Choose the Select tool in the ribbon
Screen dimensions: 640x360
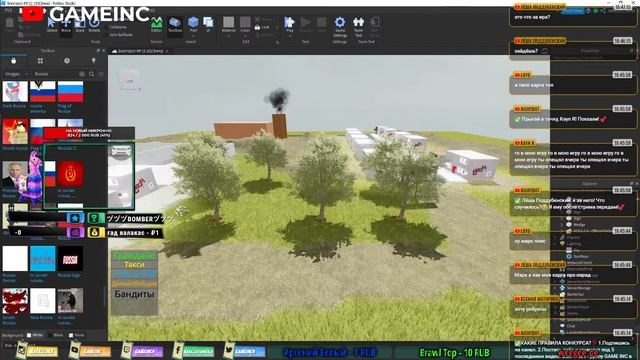(51, 24)
